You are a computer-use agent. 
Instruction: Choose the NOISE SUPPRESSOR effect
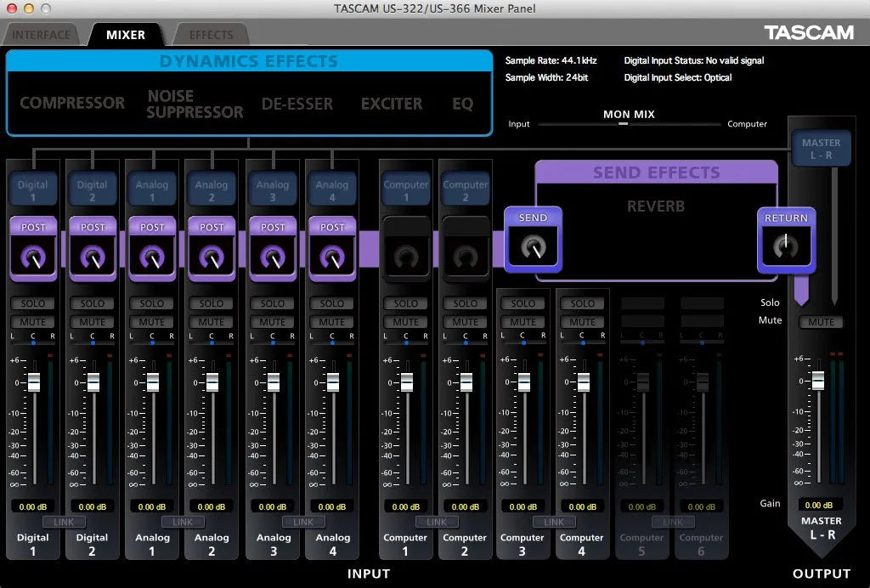tap(195, 104)
